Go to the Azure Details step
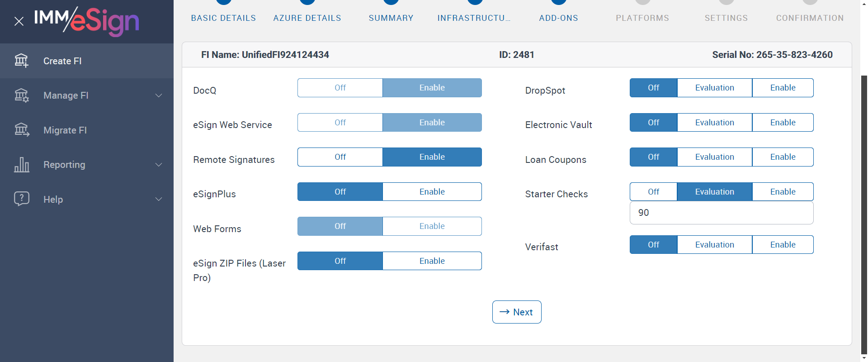The height and width of the screenshot is (362, 868). point(307,18)
